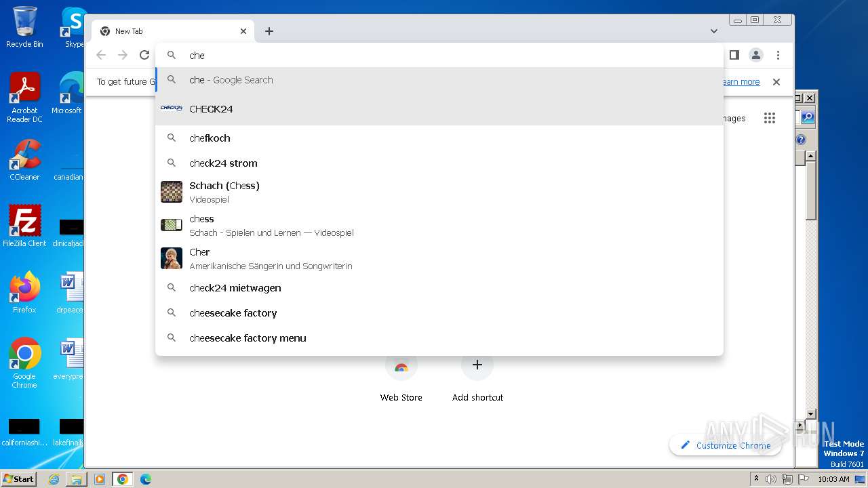Show hidden tray icons arrow
The height and width of the screenshot is (488, 868).
tap(756, 479)
